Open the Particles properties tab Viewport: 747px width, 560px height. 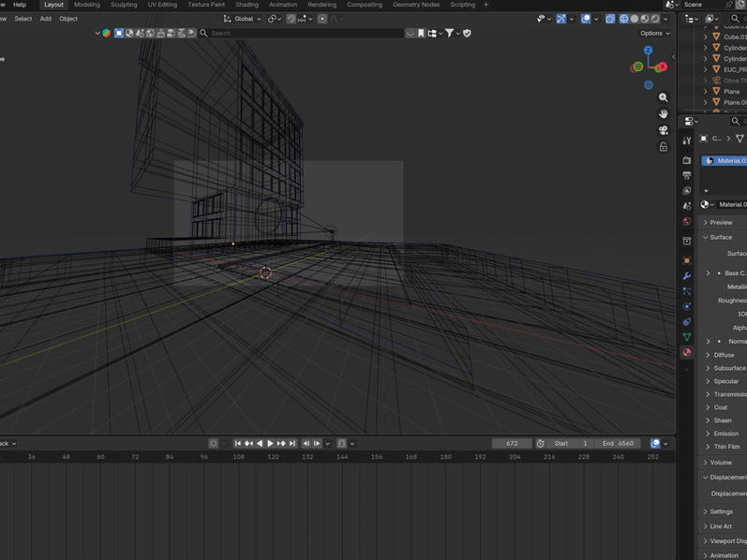click(686, 291)
